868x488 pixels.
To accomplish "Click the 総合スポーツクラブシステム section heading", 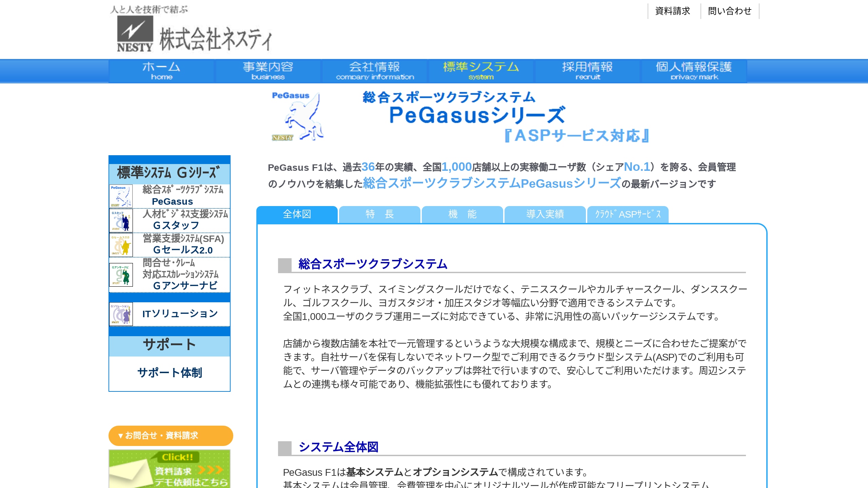I will coord(373,264).
